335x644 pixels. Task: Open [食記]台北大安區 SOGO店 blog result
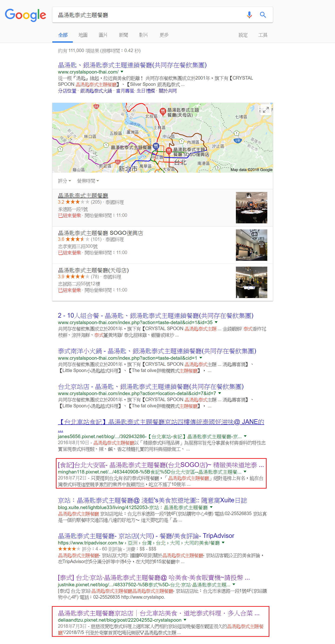(x=161, y=465)
